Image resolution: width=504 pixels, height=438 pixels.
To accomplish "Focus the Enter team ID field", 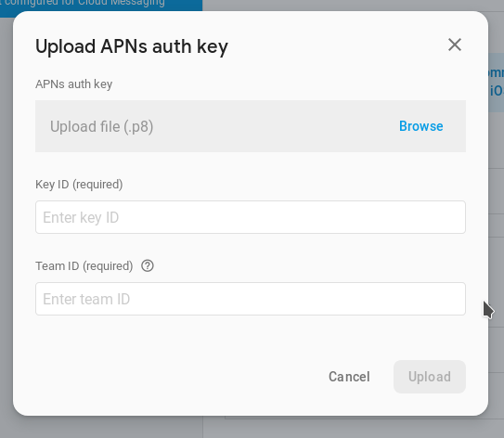I will (x=251, y=299).
